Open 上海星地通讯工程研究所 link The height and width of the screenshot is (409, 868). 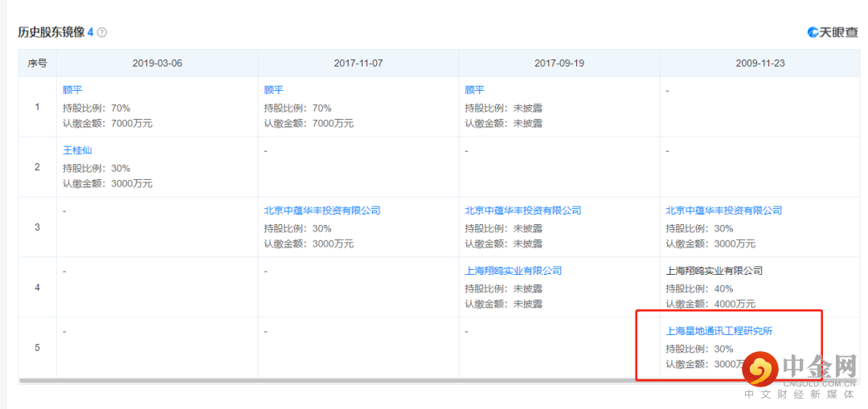pyautogui.click(x=719, y=331)
